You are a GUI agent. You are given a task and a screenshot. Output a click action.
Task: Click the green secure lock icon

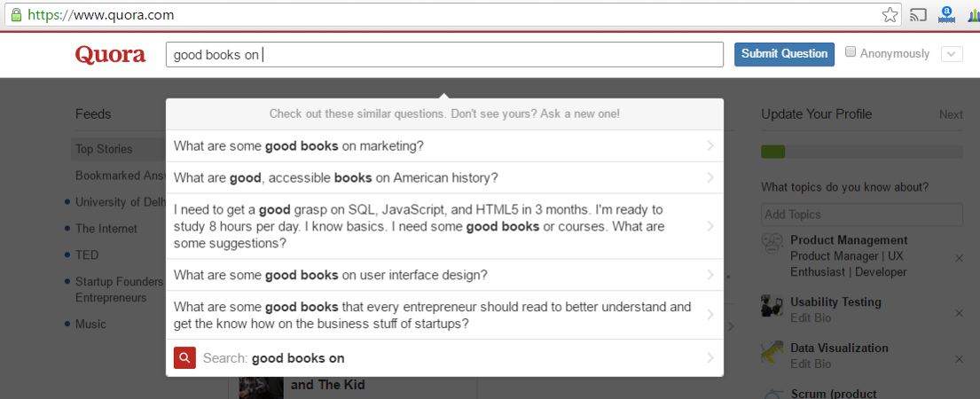(16, 14)
